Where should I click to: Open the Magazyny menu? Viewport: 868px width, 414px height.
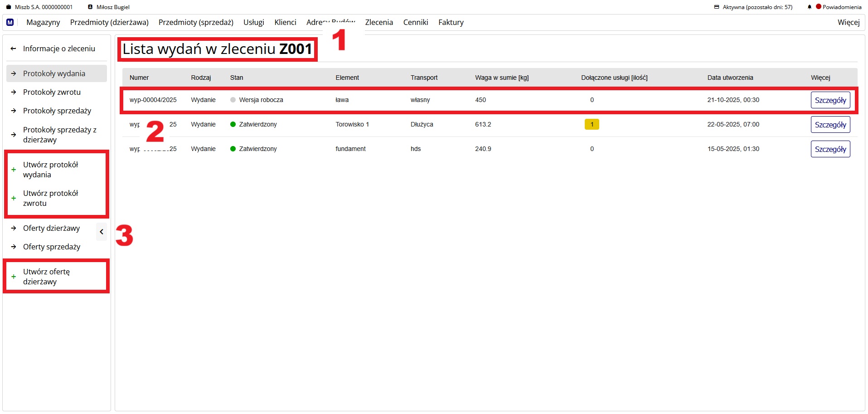pyautogui.click(x=43, y=22)
